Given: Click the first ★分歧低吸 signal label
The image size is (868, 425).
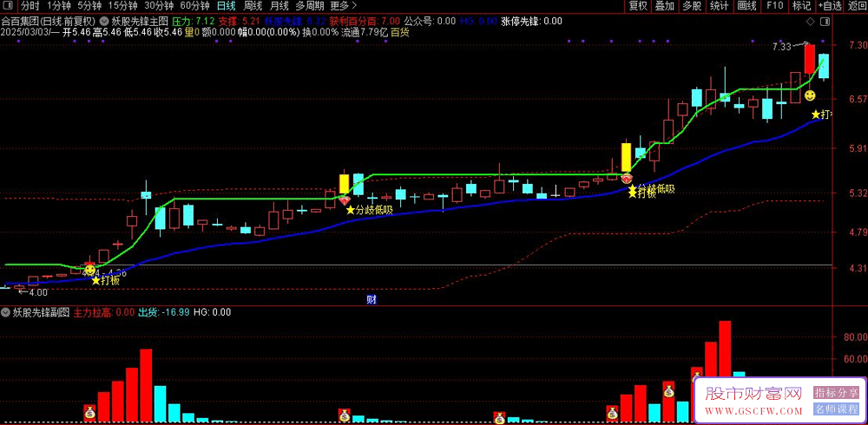Looking at the screenshot, I should pyautogui.click(x=369, y=210).
